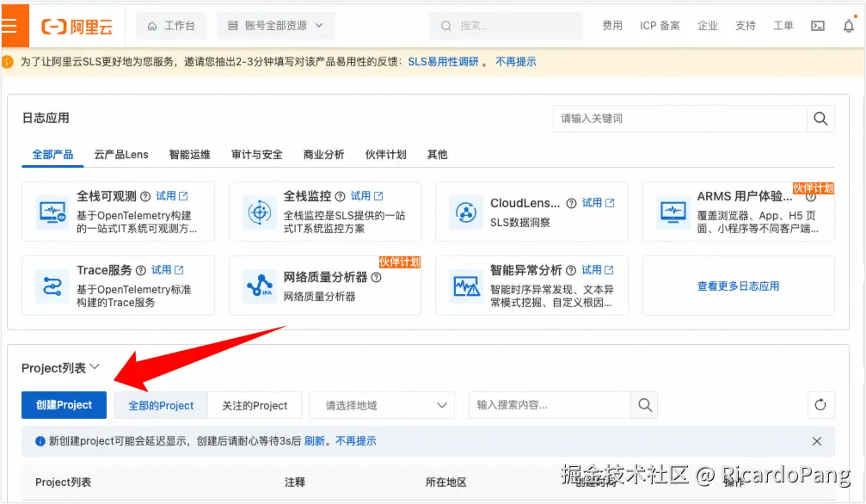
Task: Open the 企业 menu
Action: coord(708,26)
